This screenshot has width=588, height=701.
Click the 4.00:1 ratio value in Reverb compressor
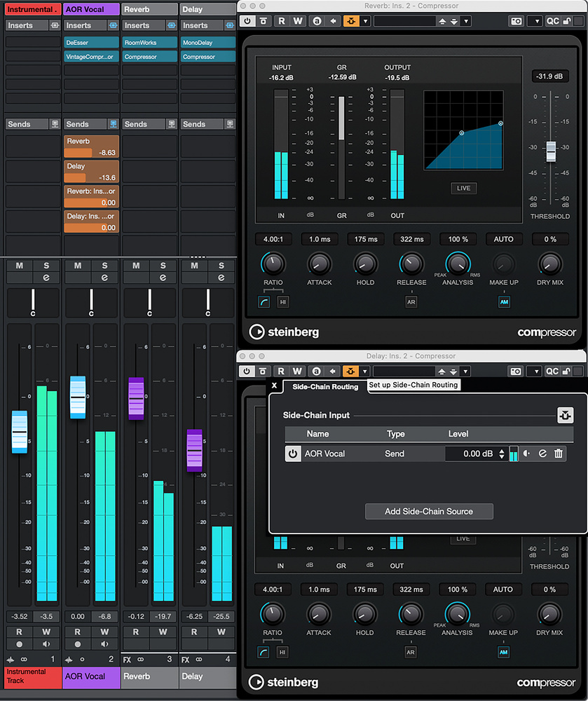(273, 239)
